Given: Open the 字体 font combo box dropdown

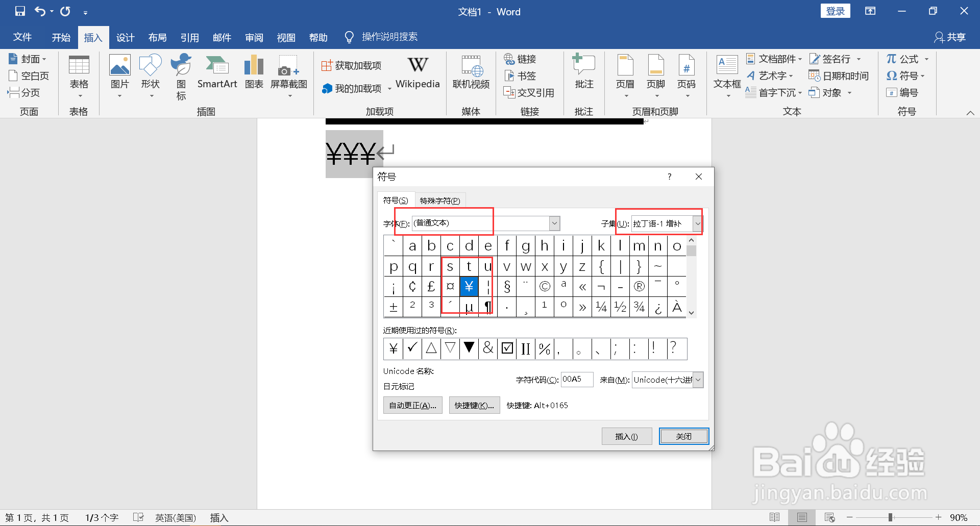Looking at the screenshot, I should [x=554, y=223].
